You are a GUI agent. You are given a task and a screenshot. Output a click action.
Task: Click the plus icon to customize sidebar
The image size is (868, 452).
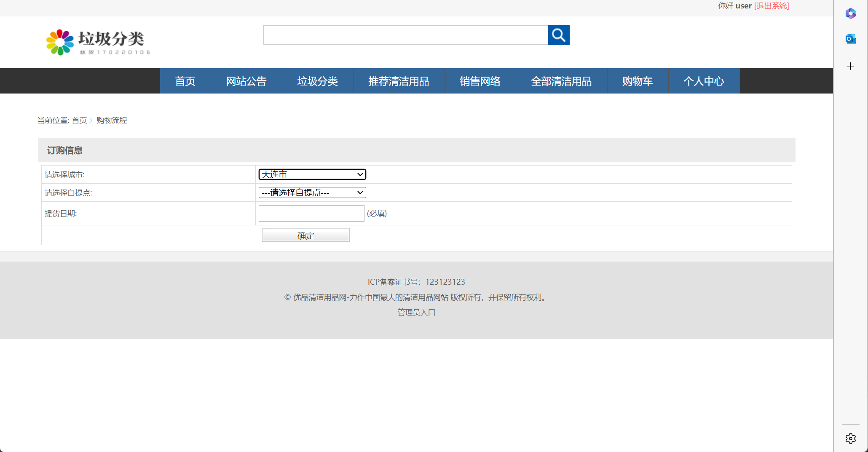[850, 66]
